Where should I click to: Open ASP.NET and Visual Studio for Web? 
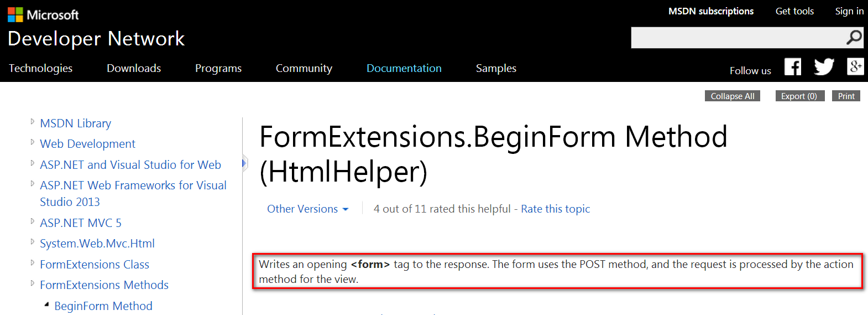tap(130, 164)
